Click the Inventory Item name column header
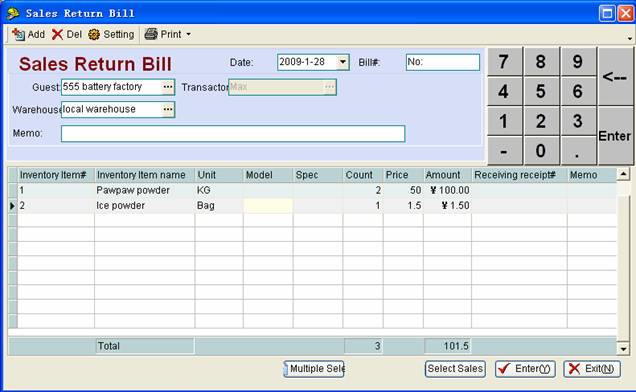636x392 pixels. (144, 175)
